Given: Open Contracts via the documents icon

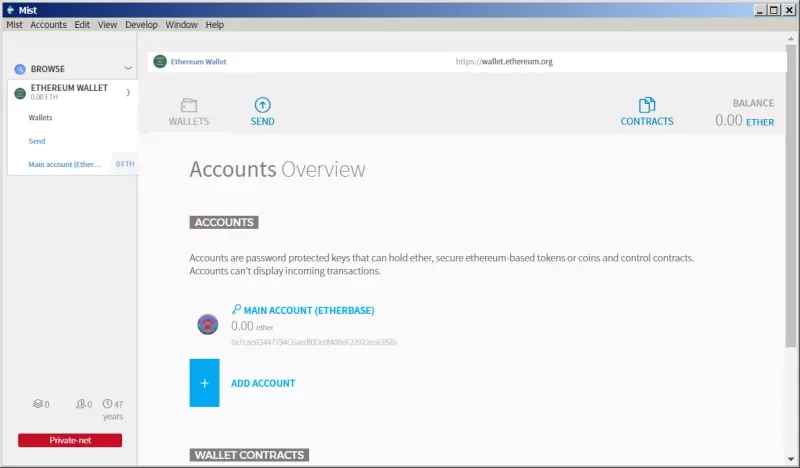Looking at the screenshot, I should [647, 105].
